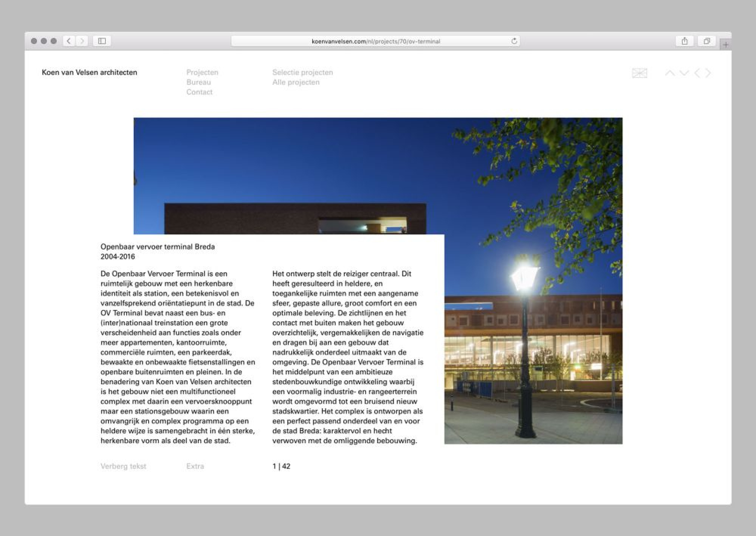Show all tabs overview button
Image resolution: width=756 pixels, height=536 pixels.
click(706, 41)
